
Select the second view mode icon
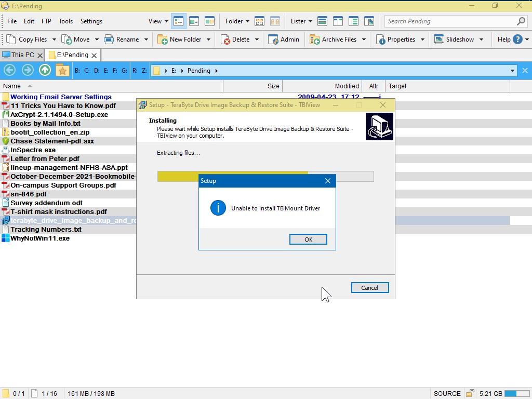point(194,21)
